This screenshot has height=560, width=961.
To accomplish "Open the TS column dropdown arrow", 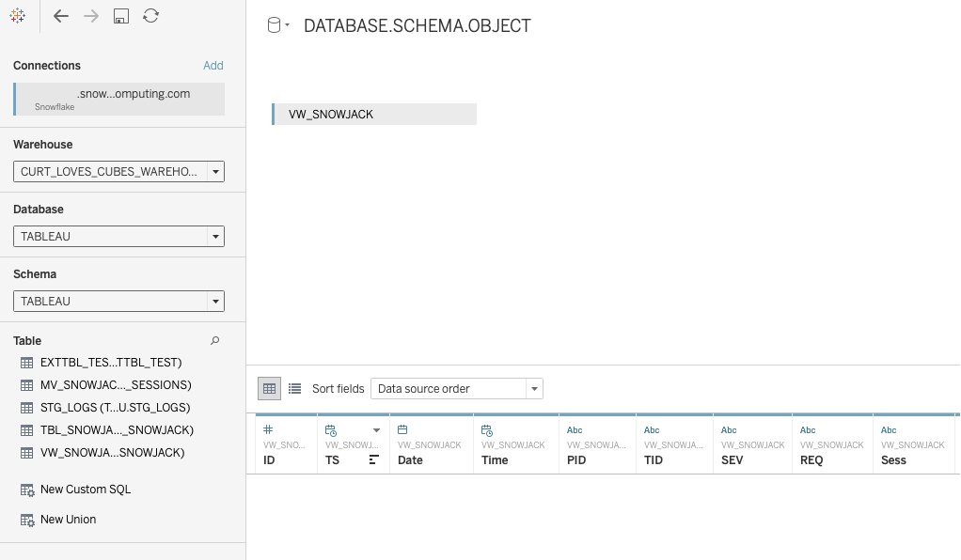I will coord(376,430).
